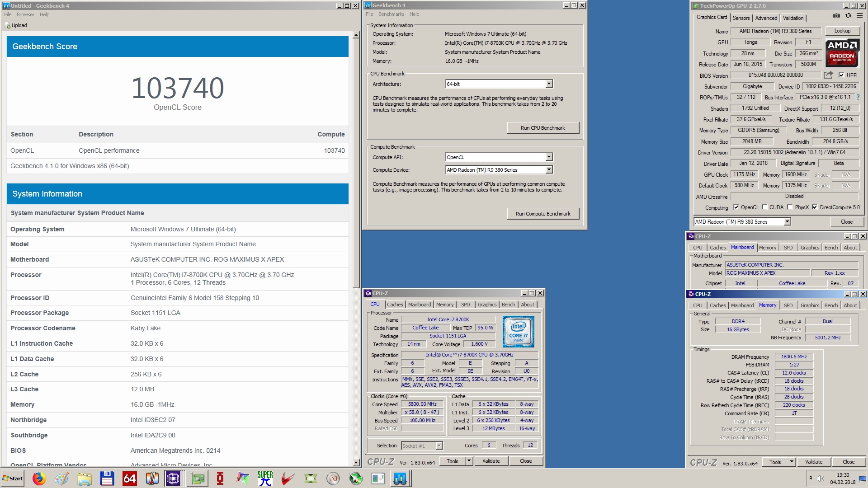Open the Benchmarks menu in Geekbench

392,14
